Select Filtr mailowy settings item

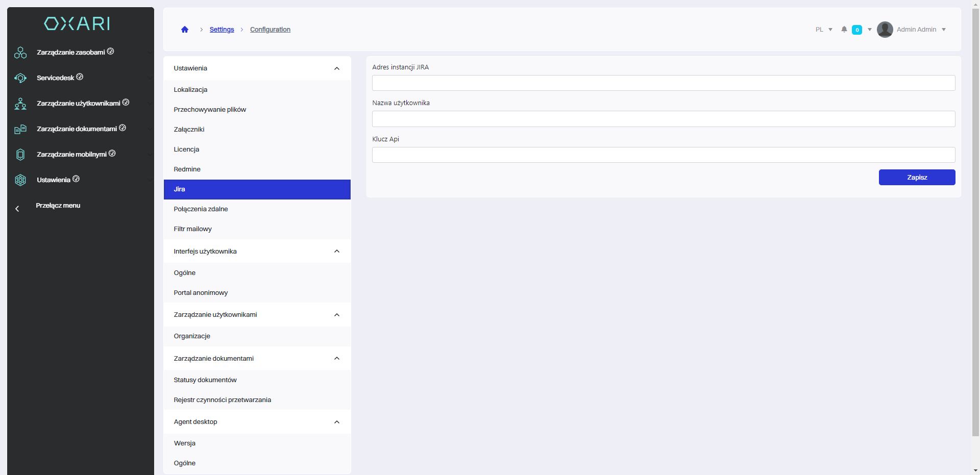[257, 229]
